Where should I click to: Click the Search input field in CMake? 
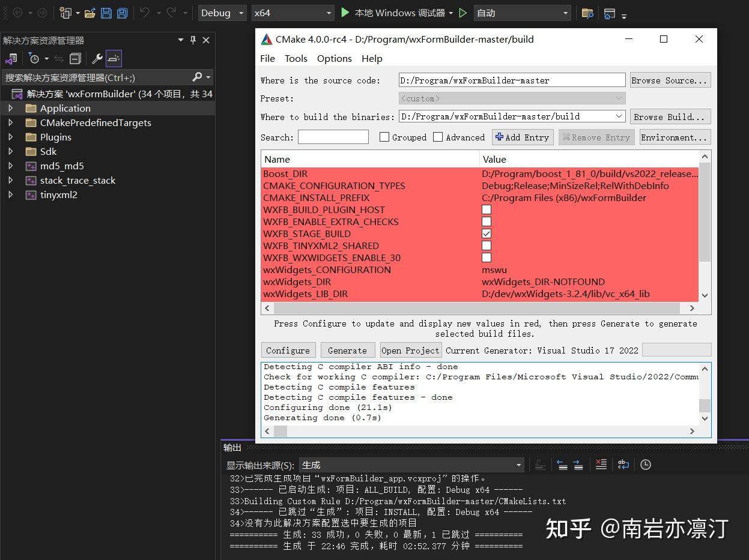pos(333,137)
